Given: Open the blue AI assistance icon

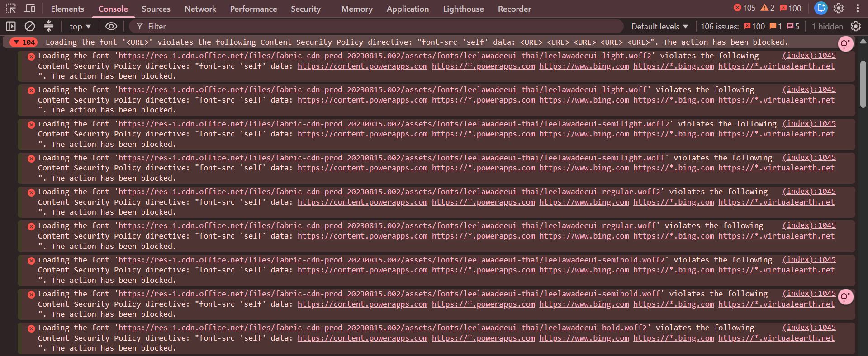Looking at the screenshot, I should [x=821, y=8].
